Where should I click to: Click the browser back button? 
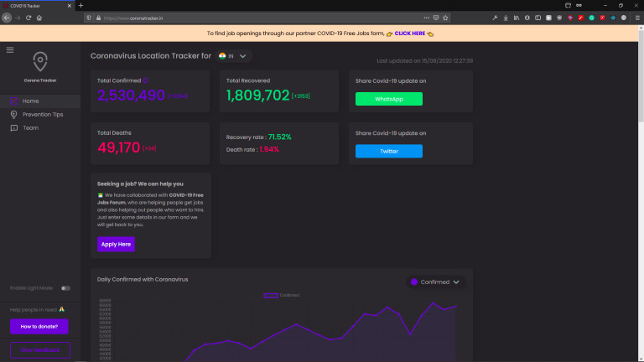tap(7, 18)
